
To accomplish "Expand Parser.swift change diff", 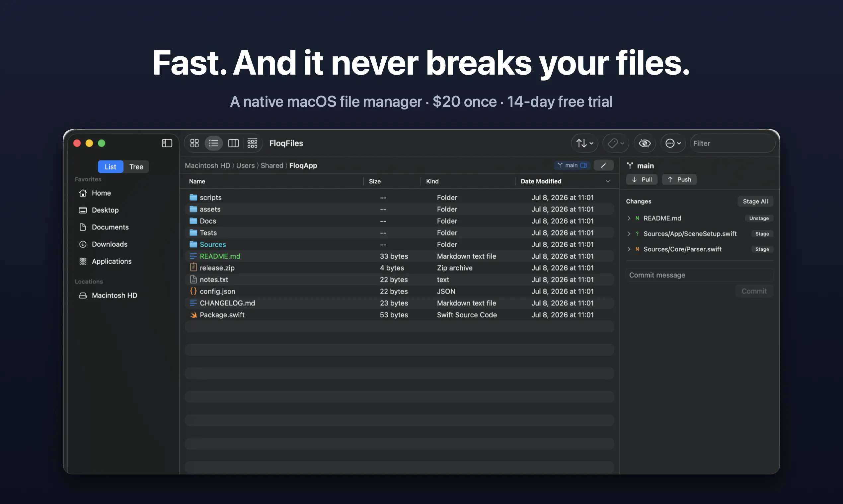I will tap(629, 249).
